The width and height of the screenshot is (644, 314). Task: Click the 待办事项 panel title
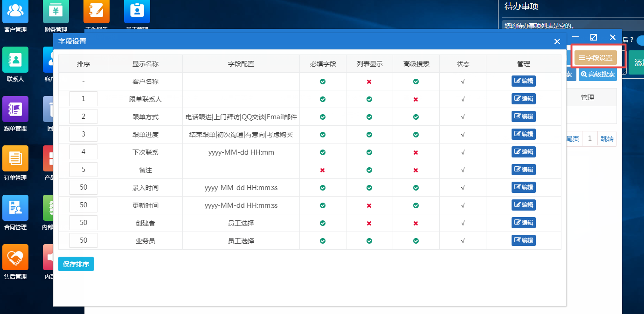pyautogui.click(x=522, y=7)
